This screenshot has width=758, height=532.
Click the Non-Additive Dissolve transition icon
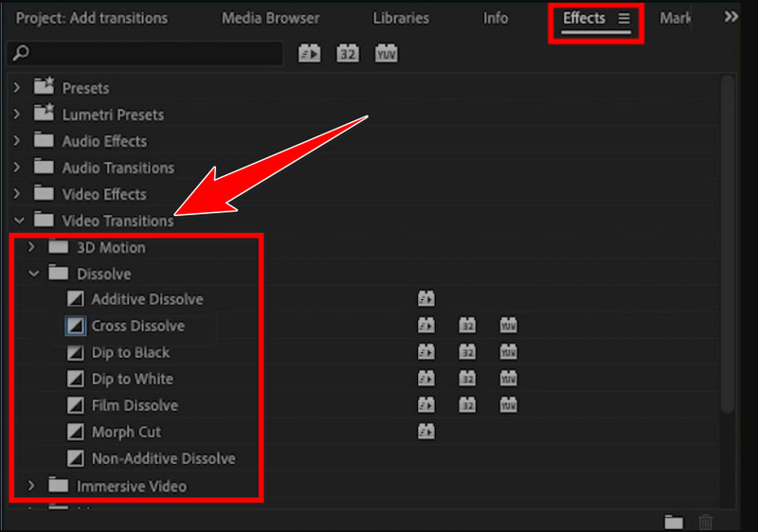(76, 458)
